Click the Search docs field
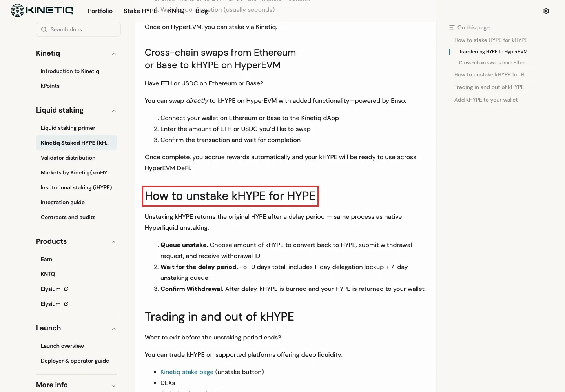This screenshot has width=565, height=392. (78, 29)
